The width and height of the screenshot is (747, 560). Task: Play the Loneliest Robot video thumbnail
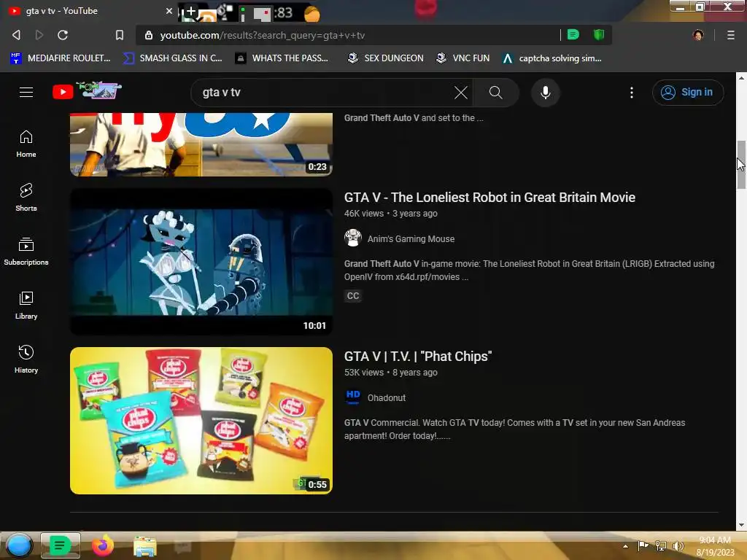[x=201, y=262]
